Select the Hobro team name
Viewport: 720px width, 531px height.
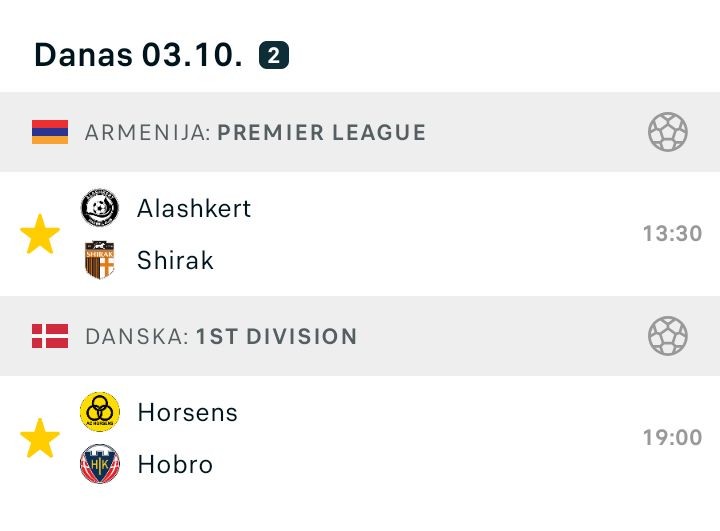click(x=175, y=464)
